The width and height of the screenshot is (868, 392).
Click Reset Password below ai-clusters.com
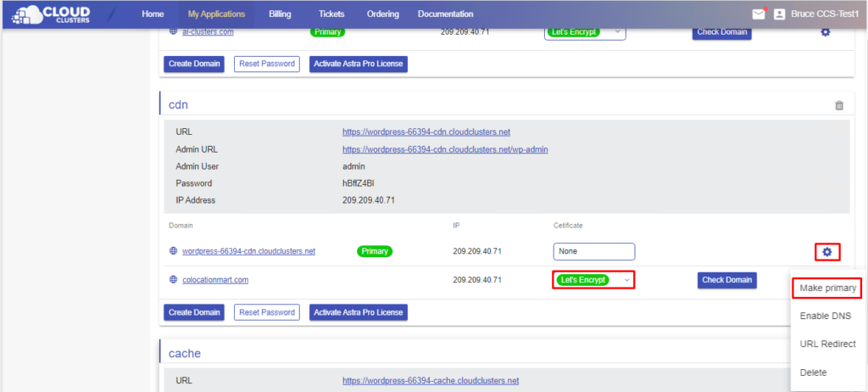(x=267, y=64)
